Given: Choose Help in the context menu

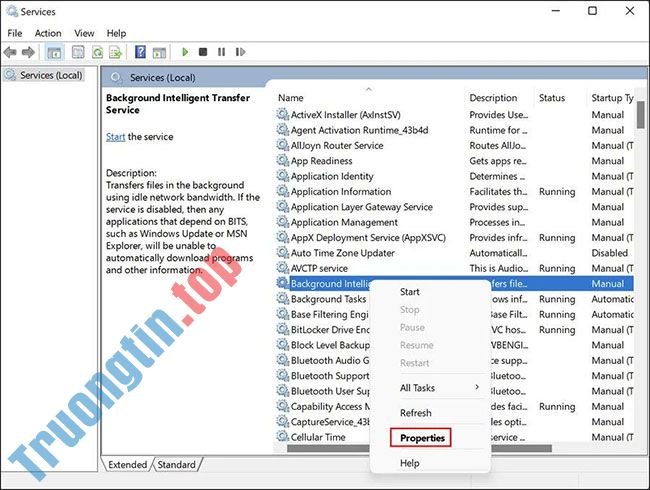Looking at the screenshot, I should [410, 463].
